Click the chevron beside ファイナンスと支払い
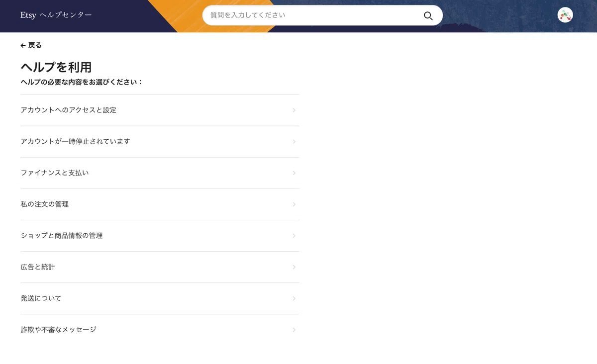The width and height of the screenshot is (597, 364). pos(294,173)
